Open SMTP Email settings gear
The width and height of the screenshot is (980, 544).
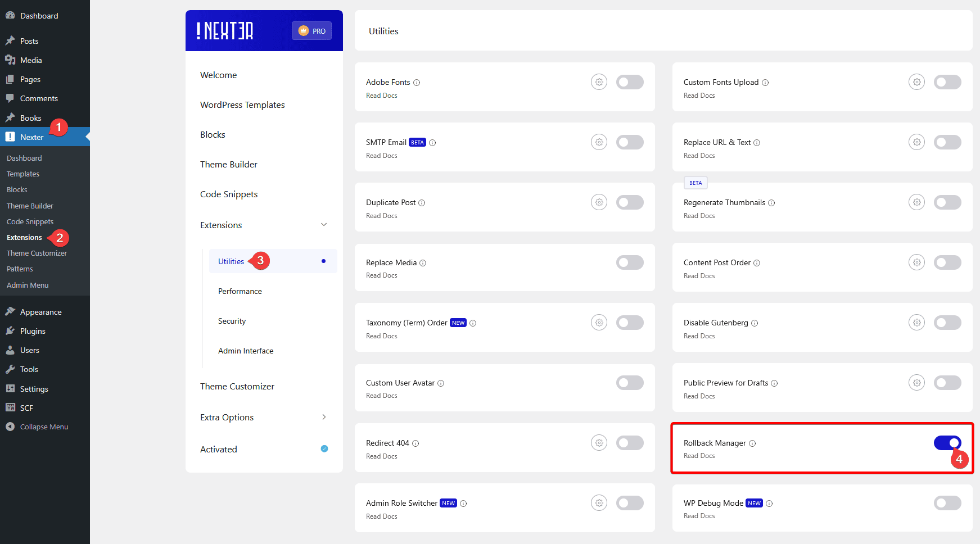pyautogui.click(x=599, y=142)
